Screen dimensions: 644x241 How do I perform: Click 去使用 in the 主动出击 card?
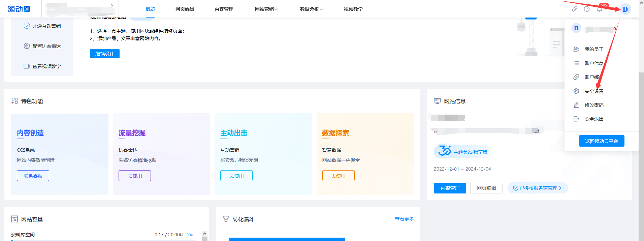[x=236, y=176]
